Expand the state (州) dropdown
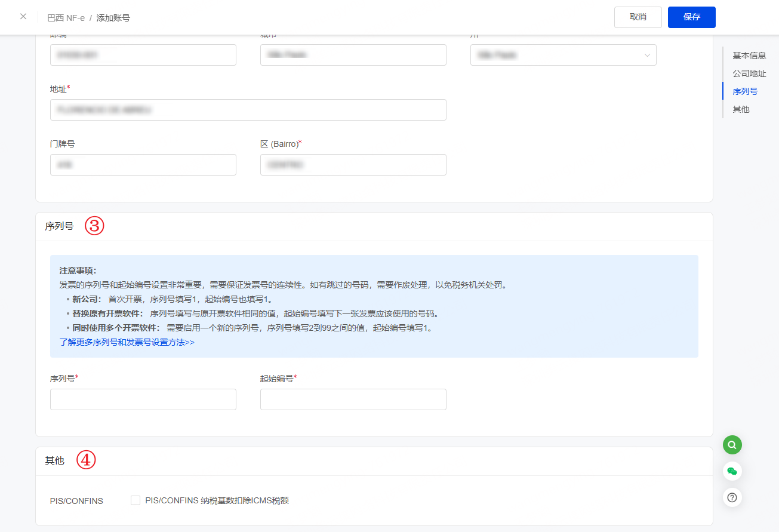Image resolution: width=779 pixels, height=532 pixels. [563, 55]
